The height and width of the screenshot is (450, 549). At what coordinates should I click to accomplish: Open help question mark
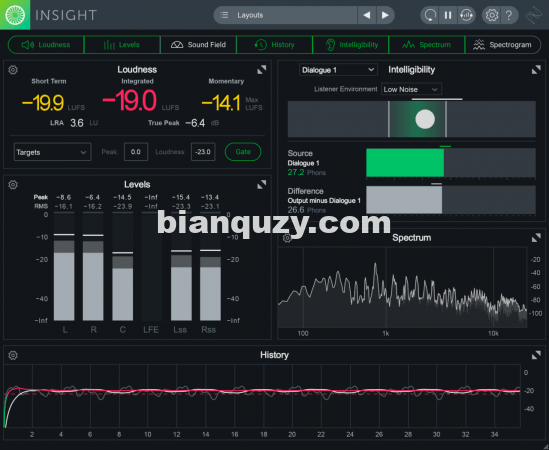tap(509, 15)
